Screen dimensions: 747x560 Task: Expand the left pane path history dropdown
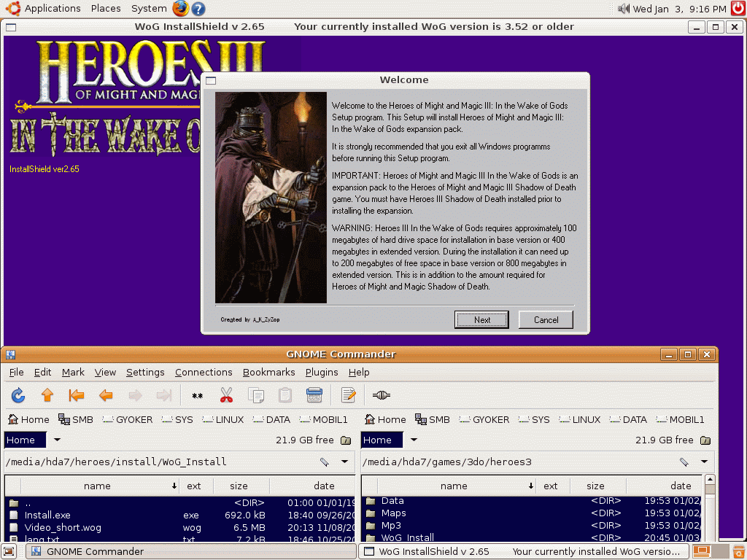pos(345,462)
